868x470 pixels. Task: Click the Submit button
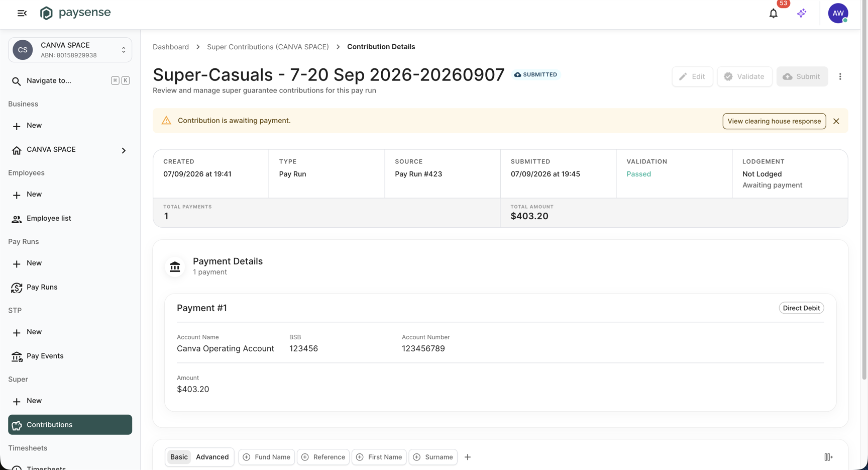tap(802, 76)
